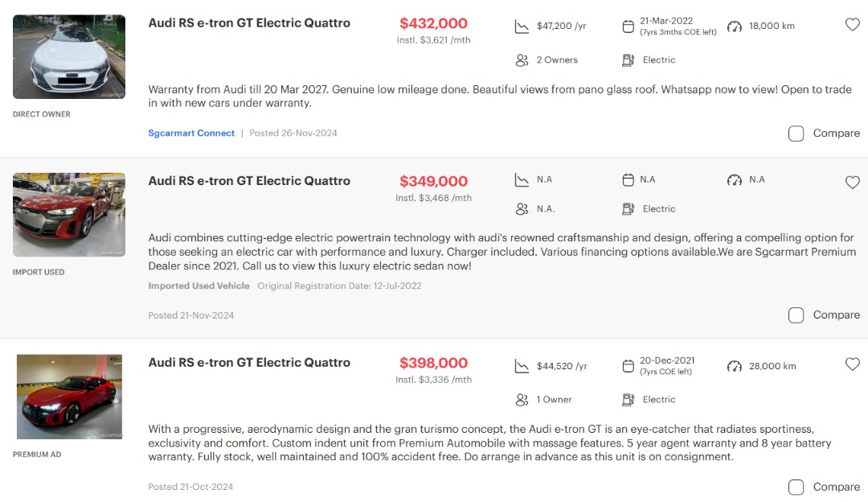Click calendar icon next to 21-Mar-2022
This screenshot has height=502, width=868.
pyautogui.click(x=628, y=27)
